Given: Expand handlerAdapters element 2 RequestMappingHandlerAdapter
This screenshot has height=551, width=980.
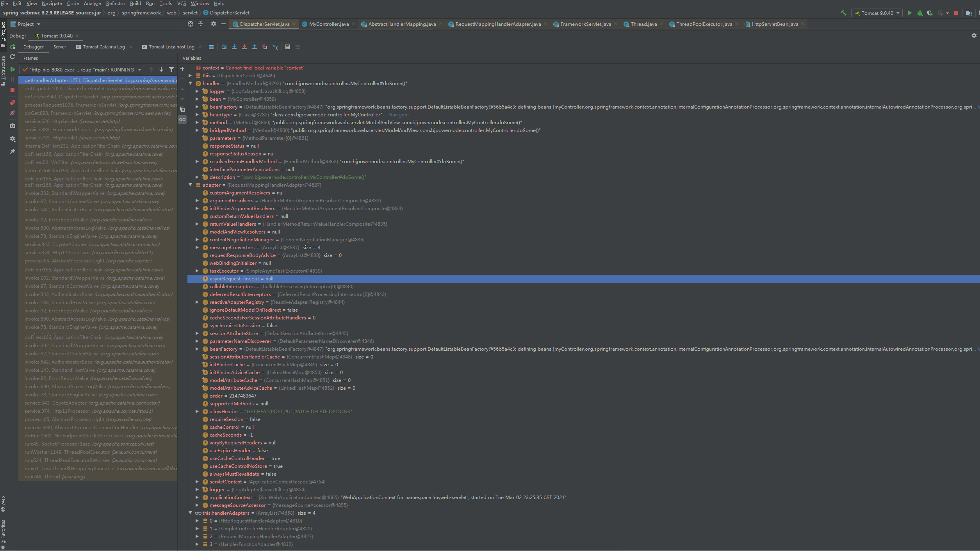Looking at the screenshot, I should 197,536.
